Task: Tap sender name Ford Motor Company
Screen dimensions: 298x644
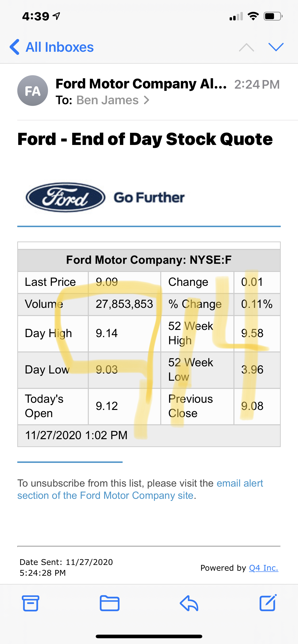Action: [x=141, y=84]
